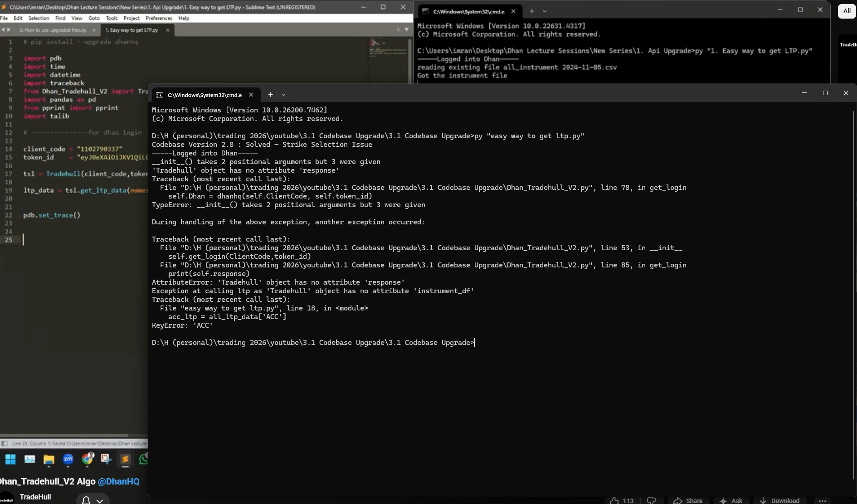Click the thumbs-up like icon
The width and height of the screenshot is (857, 504).
[614, 500]
